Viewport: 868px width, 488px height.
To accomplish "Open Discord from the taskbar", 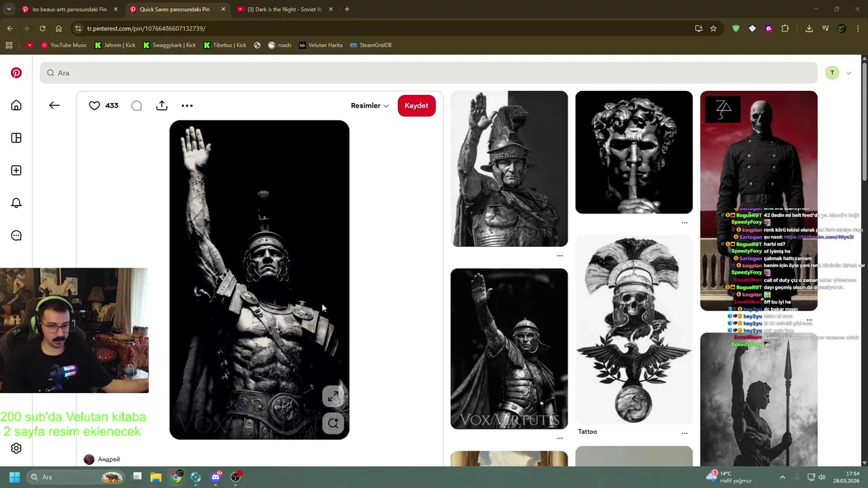I will pyautogui.click(x=216, y=477).
